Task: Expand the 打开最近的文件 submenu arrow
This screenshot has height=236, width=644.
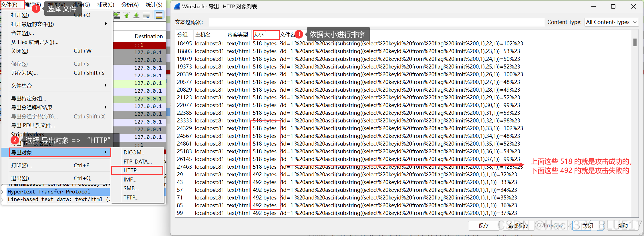Action: (106, 24)
